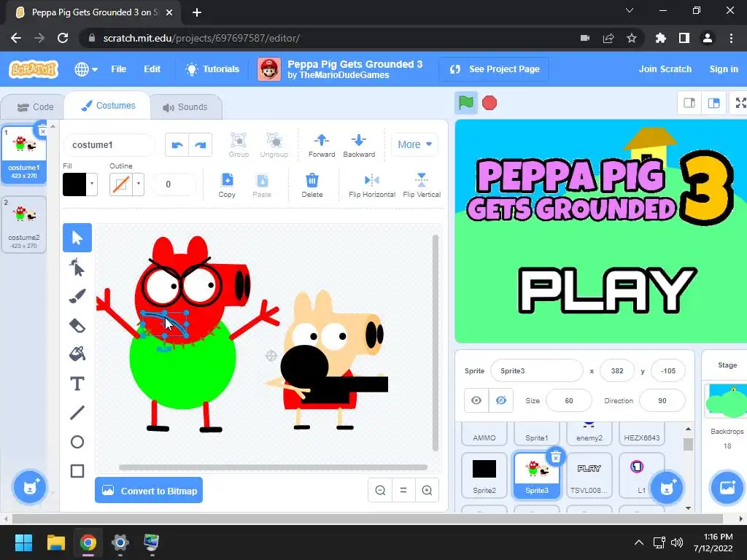Open the Windows Start menu
This screenshot has width=747, height=560.
click(23, 542)
